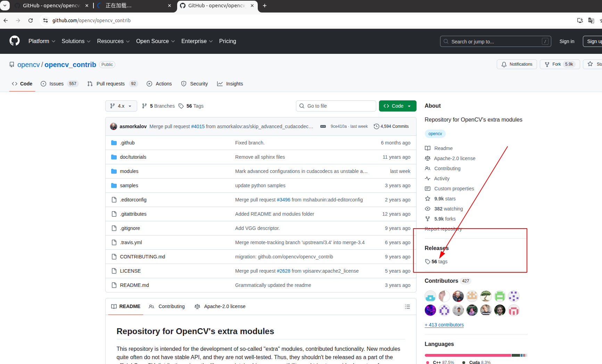
Task: Switch to the Security tab
Action: (x=195, y=84)
